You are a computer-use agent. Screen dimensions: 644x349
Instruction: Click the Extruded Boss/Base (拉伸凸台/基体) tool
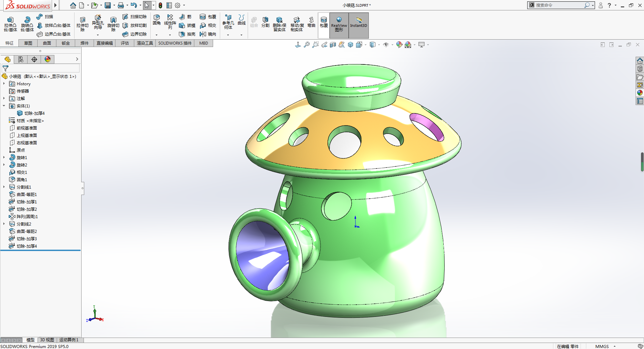point(10,24)
